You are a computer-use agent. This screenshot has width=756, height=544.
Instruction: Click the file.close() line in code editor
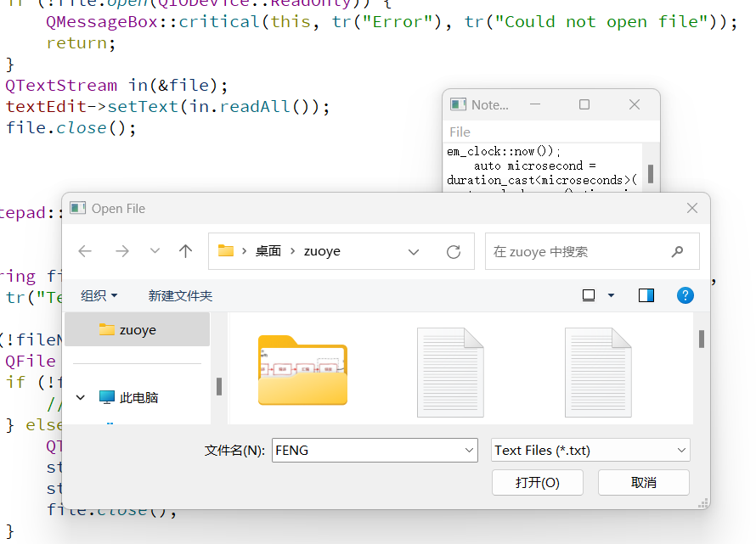pos(71,127)
